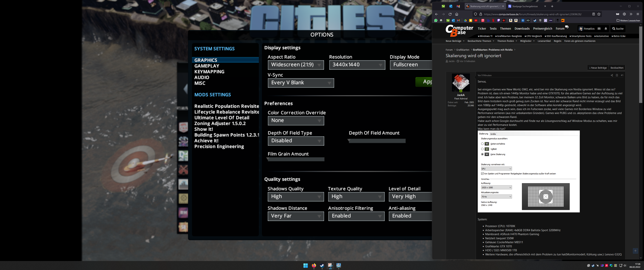The width and height of the screenshot is (644, 270).
Task: Click the Film Grain Amount slider
Action: click(x=296, y=159)
